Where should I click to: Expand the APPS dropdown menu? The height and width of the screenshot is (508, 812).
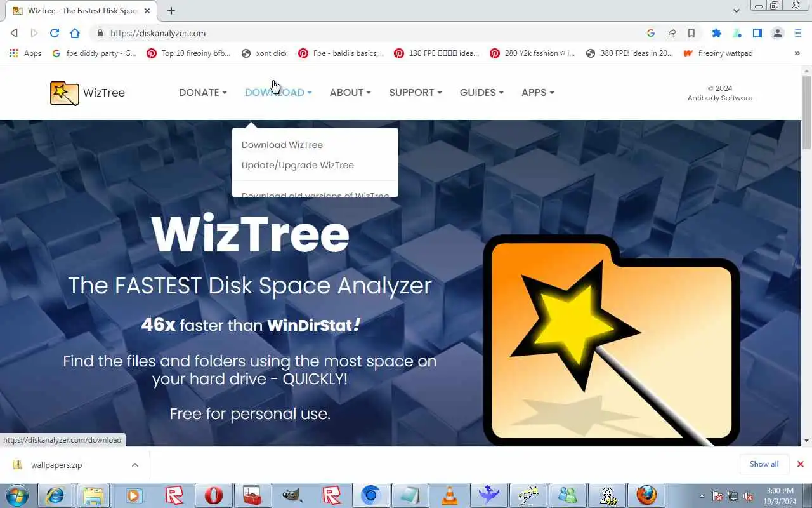click(x=537, y=93)
